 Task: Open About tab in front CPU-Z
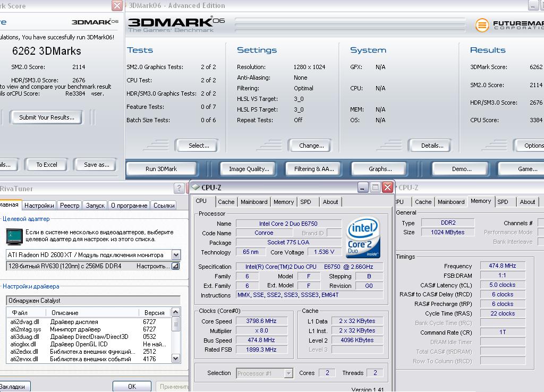click(330, 202)
